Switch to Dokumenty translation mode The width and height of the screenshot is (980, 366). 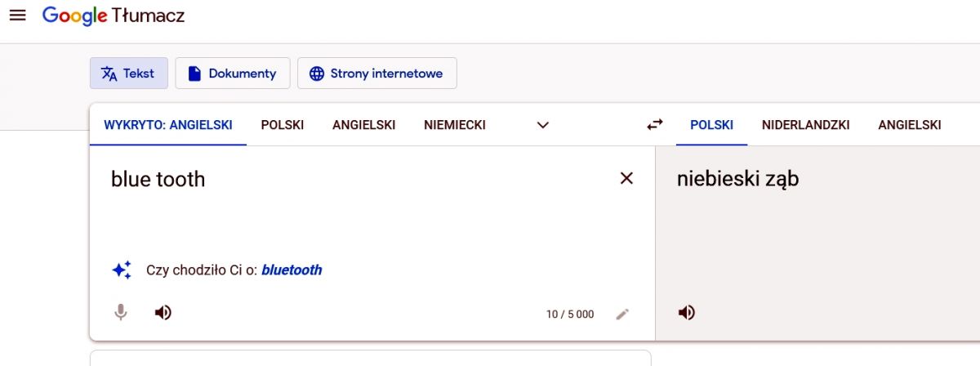[233, 74]
